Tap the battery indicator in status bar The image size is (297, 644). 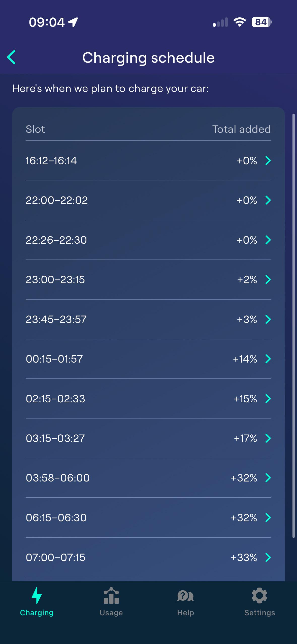261,22
